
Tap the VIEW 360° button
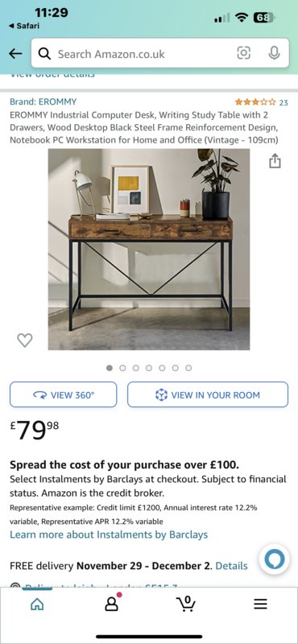(x=64, y=394)
